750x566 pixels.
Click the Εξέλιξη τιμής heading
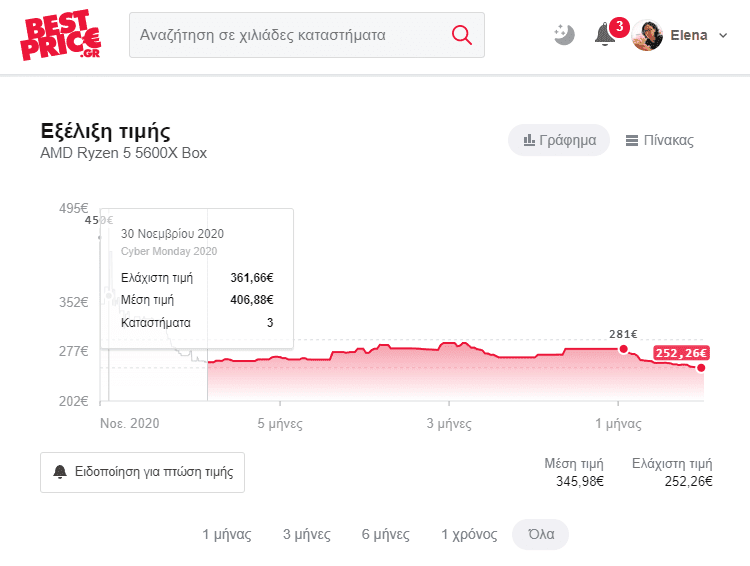(x=105, y=131)
